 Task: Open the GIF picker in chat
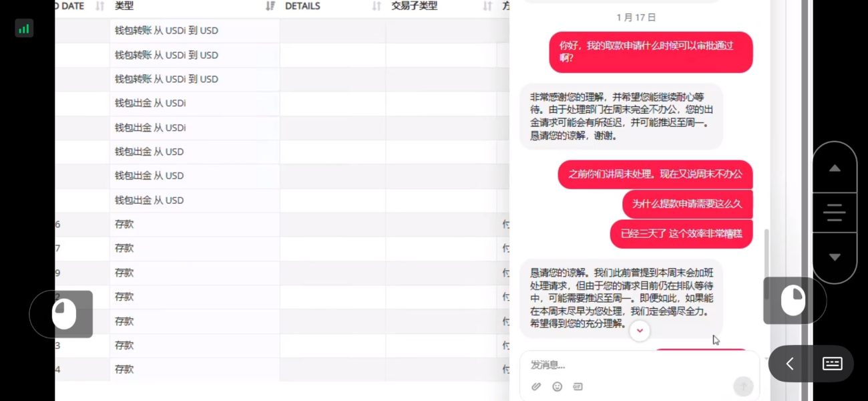[x=578, y=386]
